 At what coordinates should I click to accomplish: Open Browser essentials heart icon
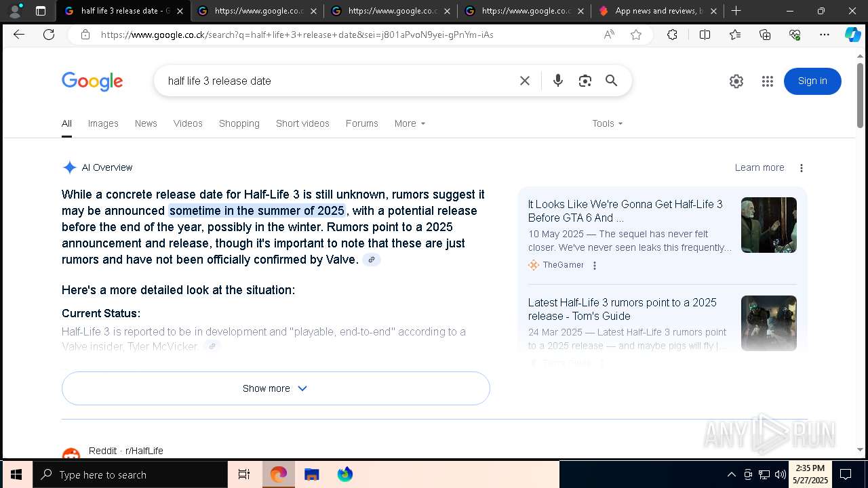795,35
